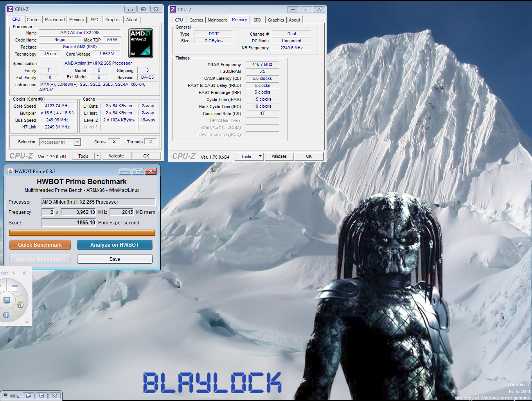Click the AMD Athlon II processor logo
This screenshot has height=401, width=532.
[141, 43]
